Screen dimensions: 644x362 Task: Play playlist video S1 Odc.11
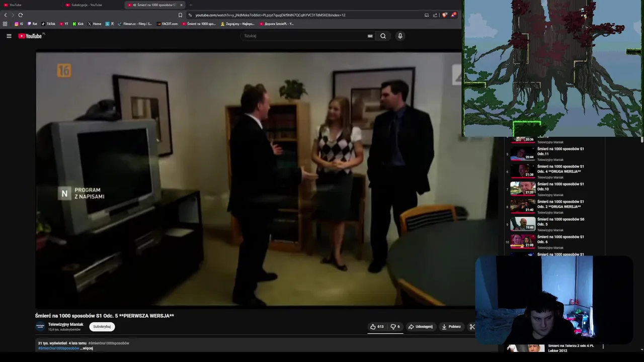point(553,154)
